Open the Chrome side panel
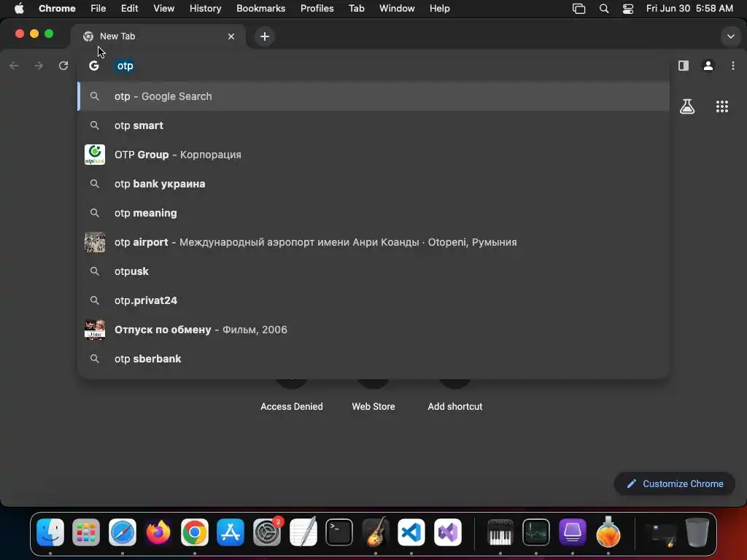This screenshot has width=747, height=560. 683,66
